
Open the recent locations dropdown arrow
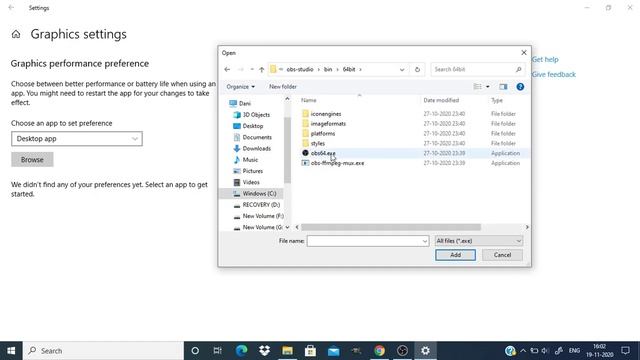(x=252, y=69)
